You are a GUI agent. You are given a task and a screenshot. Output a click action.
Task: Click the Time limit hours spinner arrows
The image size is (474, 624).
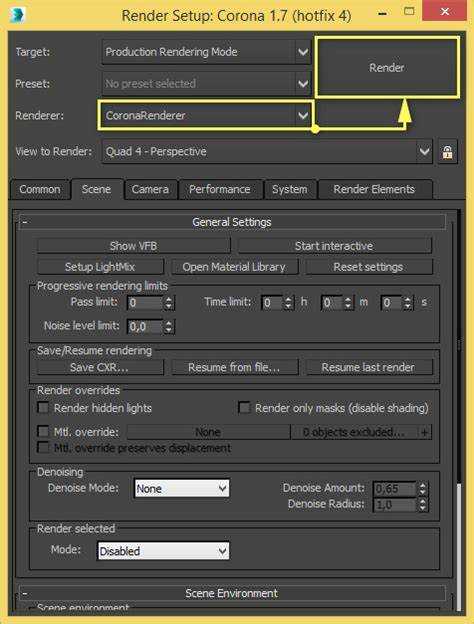point(289,303)
